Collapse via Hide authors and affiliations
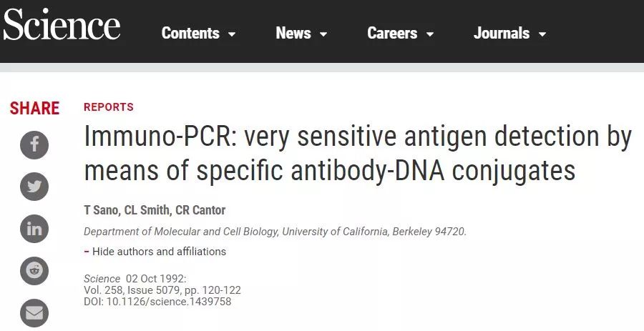Image resolution: width=644 pixels, height=331 pixels. 159,252
